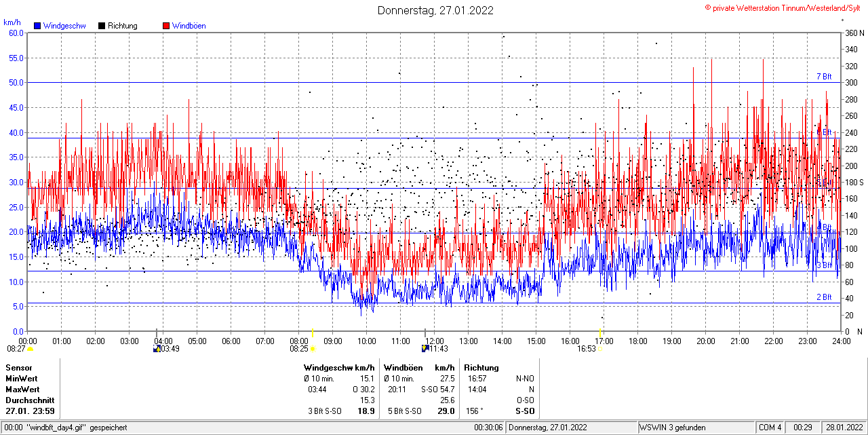The height and width of the screenshot is (435, 868).
Task: Click the 156 ° direction value
Action: point(474,411)
